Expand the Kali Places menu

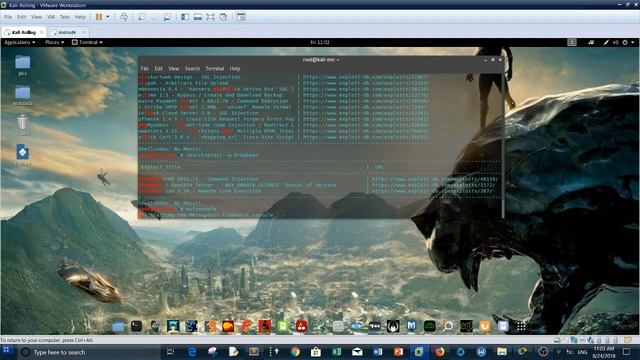(x=54, y=42)
